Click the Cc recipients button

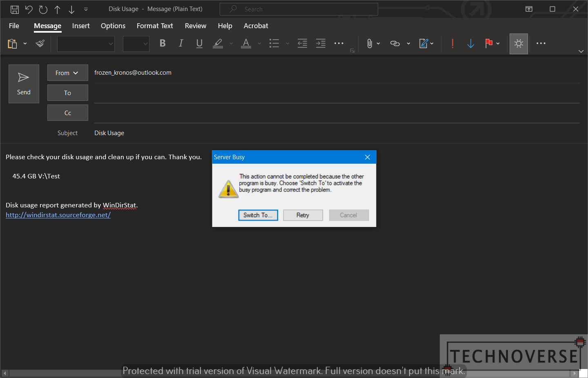pyautogui.click(x=68, y=113)
